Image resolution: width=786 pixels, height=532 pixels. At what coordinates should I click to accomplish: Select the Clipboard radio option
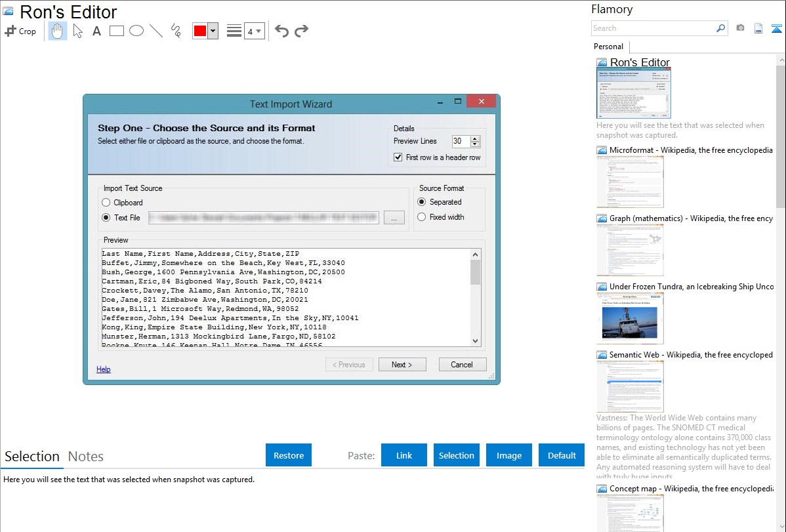tap(106, 203)
